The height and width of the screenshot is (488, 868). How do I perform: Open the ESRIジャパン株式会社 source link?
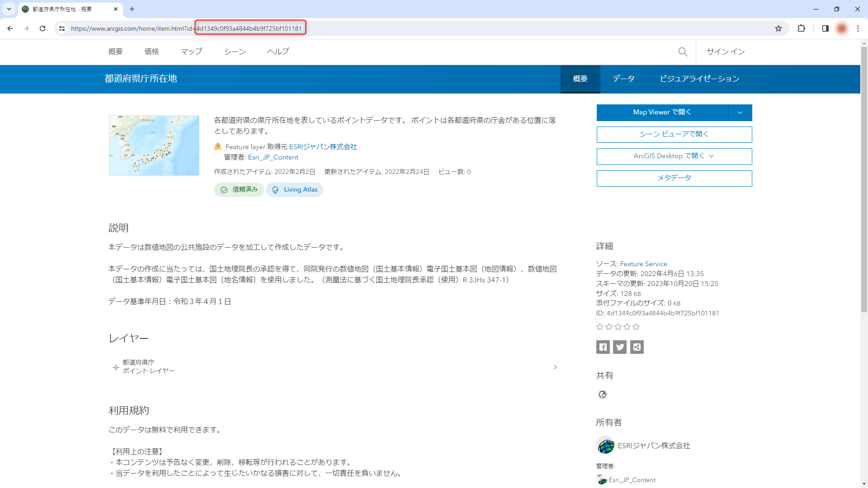pos(323,147)
